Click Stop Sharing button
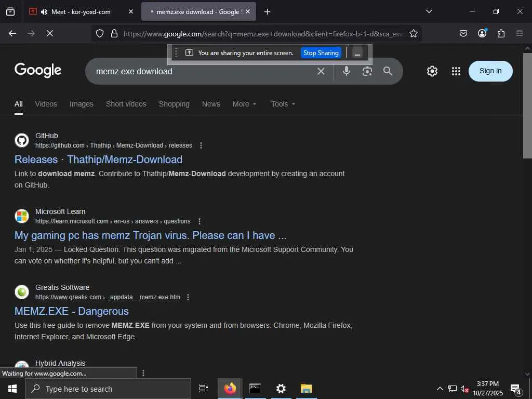The height and width of the screenshot is (399, 532). (x=321, y=52)
